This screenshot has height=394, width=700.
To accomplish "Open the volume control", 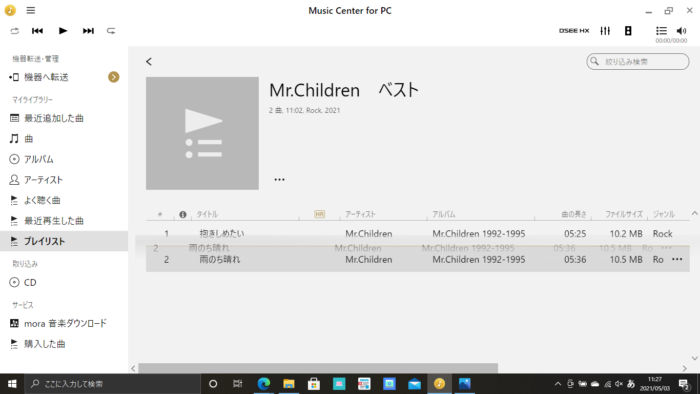I will (x=681, y=31).
